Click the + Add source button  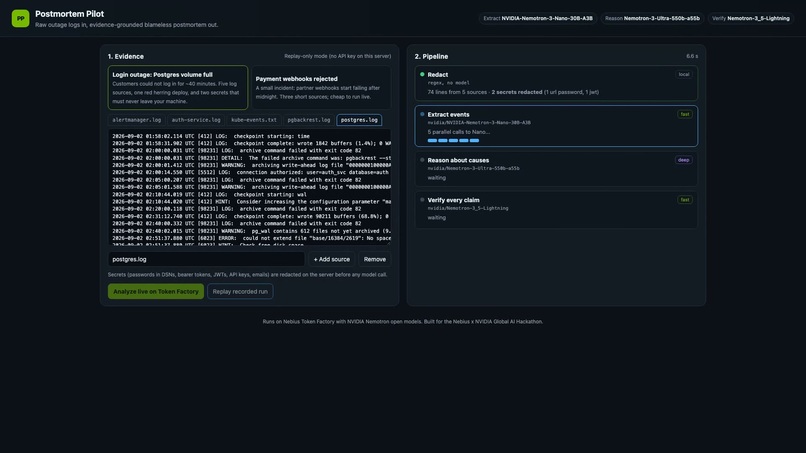tap(332, 259)
